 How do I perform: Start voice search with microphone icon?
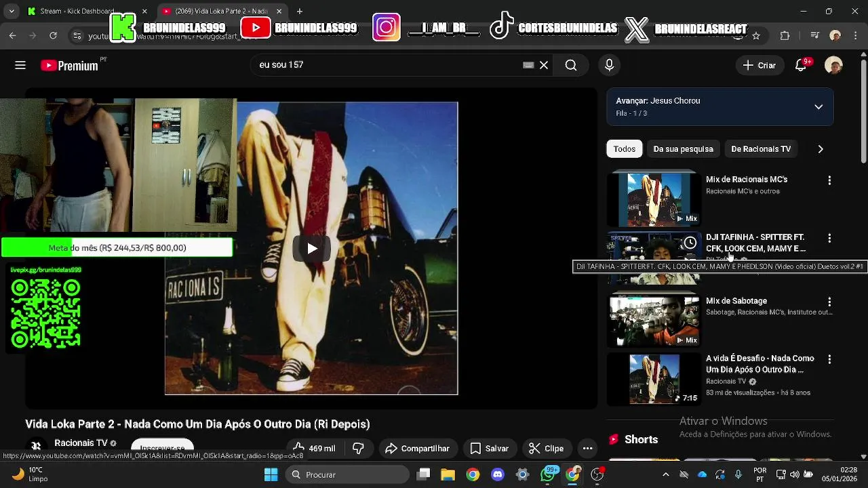click(x=609, y=65)
